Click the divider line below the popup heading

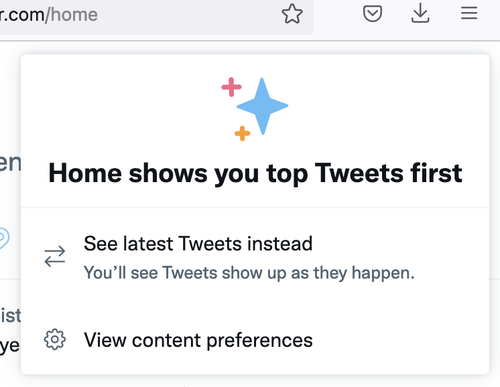[255, 207]
